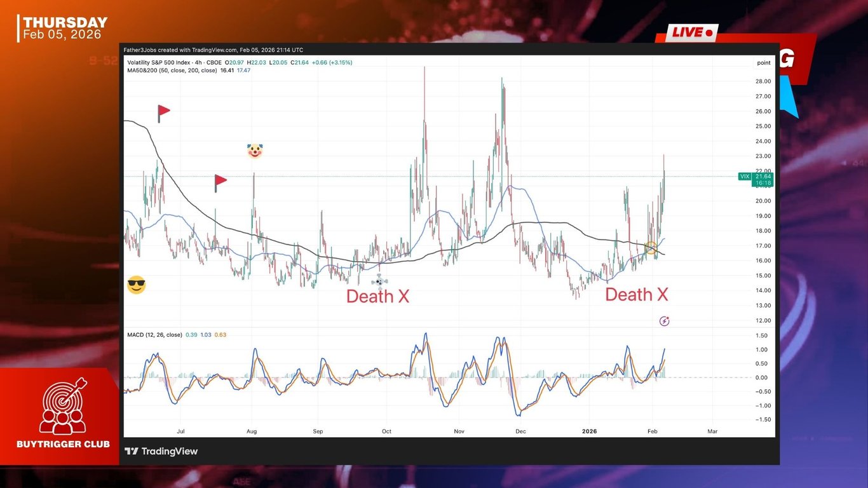Click the Feb 05, 2026 overlay date
Image resolution: width=868 pixels, height=488 pixels.
pos(62,35)
